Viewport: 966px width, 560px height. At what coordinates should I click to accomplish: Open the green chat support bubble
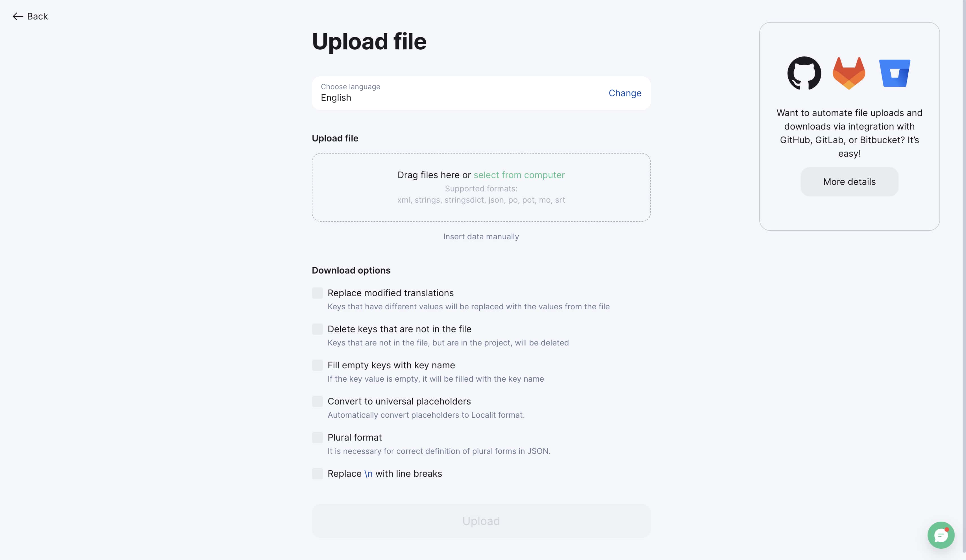point(941,535)
